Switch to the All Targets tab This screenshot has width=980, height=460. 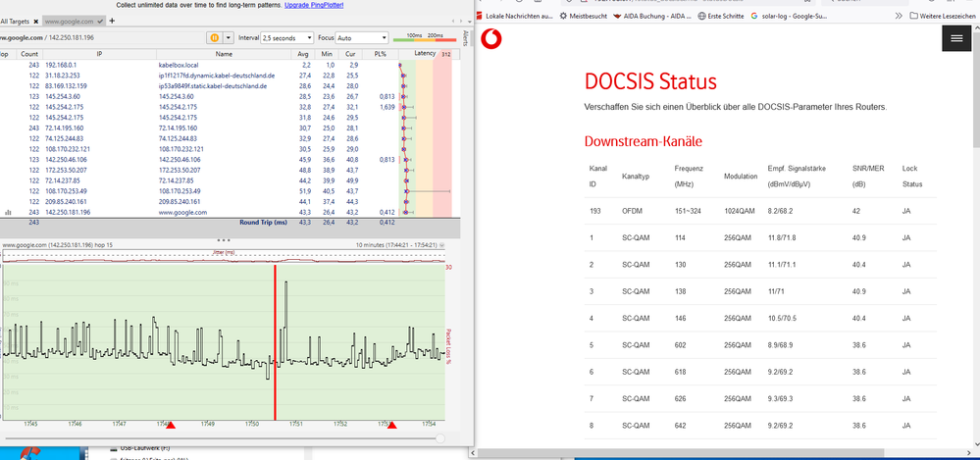tap(15, 22)
